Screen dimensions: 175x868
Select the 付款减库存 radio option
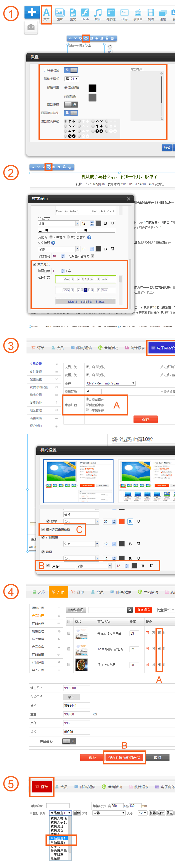(x=87, y=405)
